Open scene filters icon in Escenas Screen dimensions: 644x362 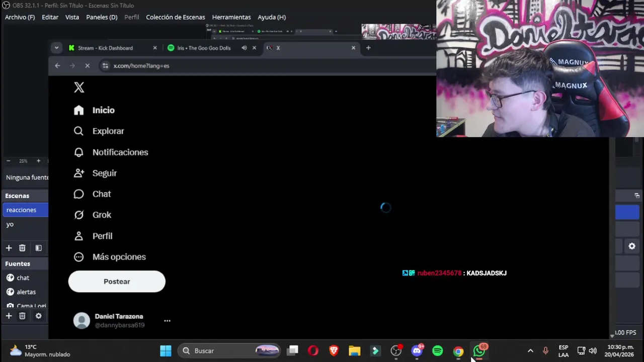pyautogui.click(x=38, y=248)
